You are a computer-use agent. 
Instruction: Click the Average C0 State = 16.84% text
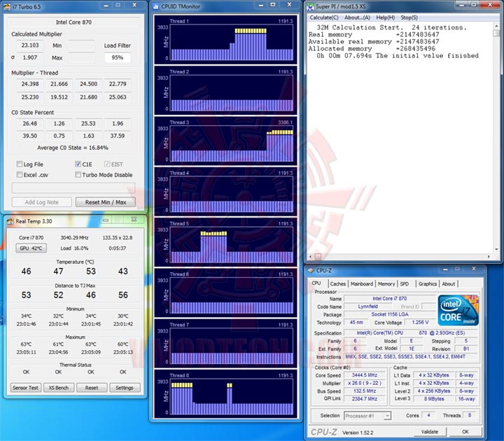(x=73, y=148)
